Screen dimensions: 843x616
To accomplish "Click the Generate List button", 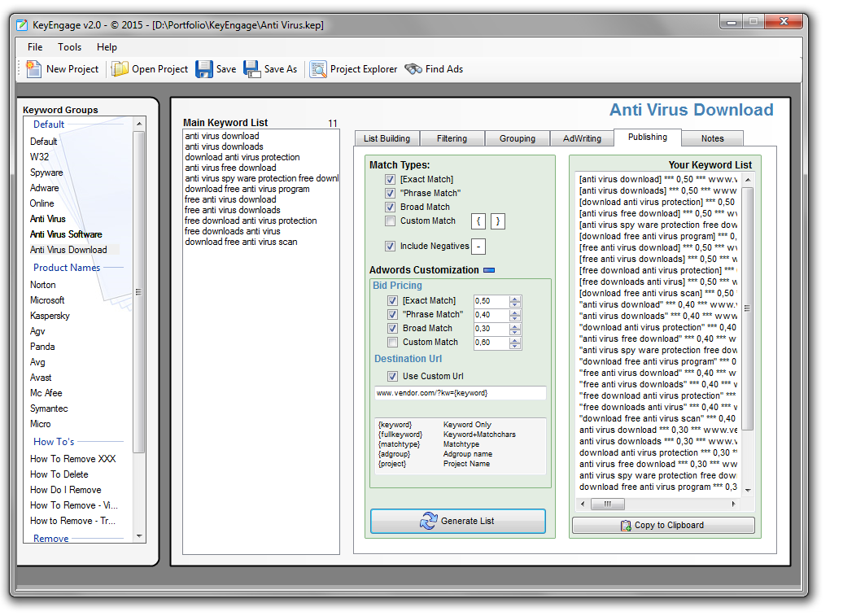I will click(458, 521).
